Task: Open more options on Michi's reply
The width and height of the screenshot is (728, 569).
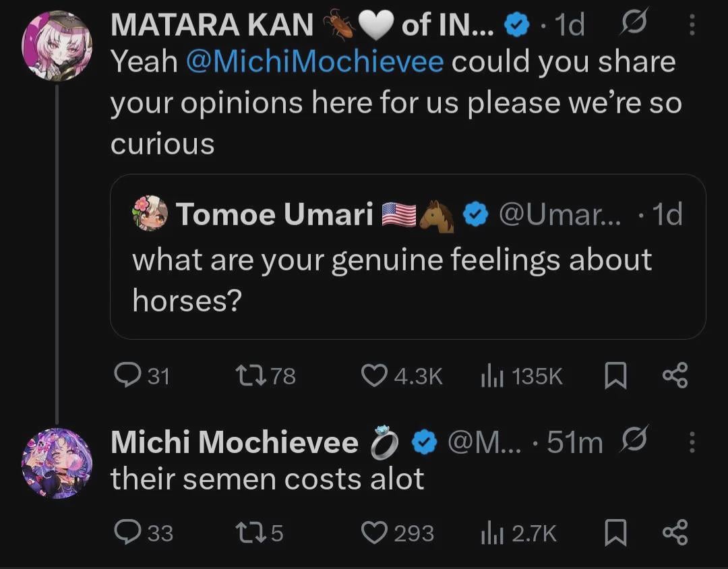Action: 690,442
